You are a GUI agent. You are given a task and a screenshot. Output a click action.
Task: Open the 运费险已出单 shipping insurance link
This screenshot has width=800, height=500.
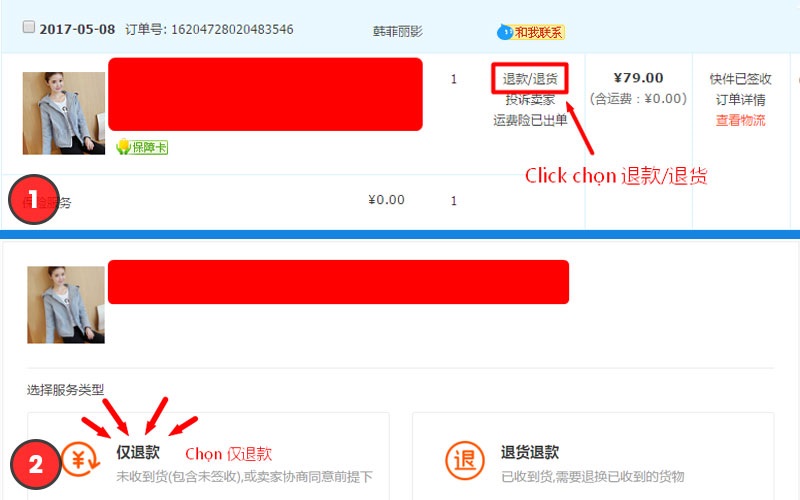(x=530, y=120)
